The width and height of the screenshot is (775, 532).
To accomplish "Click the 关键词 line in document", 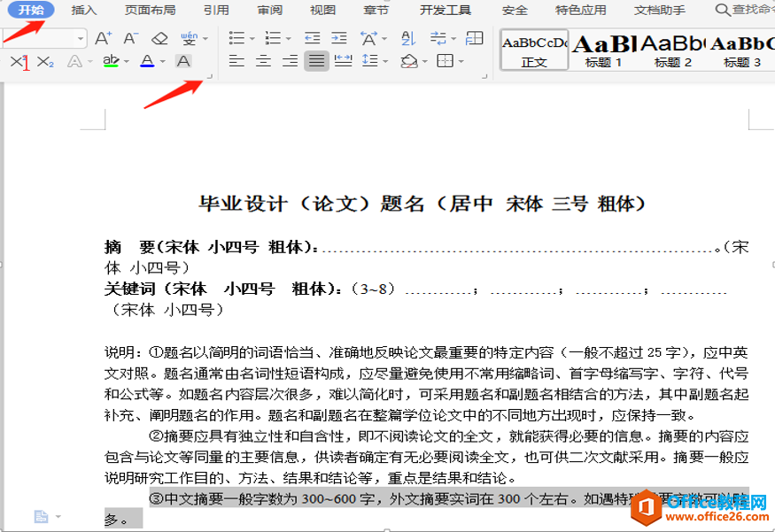I will tap(415, 289).
